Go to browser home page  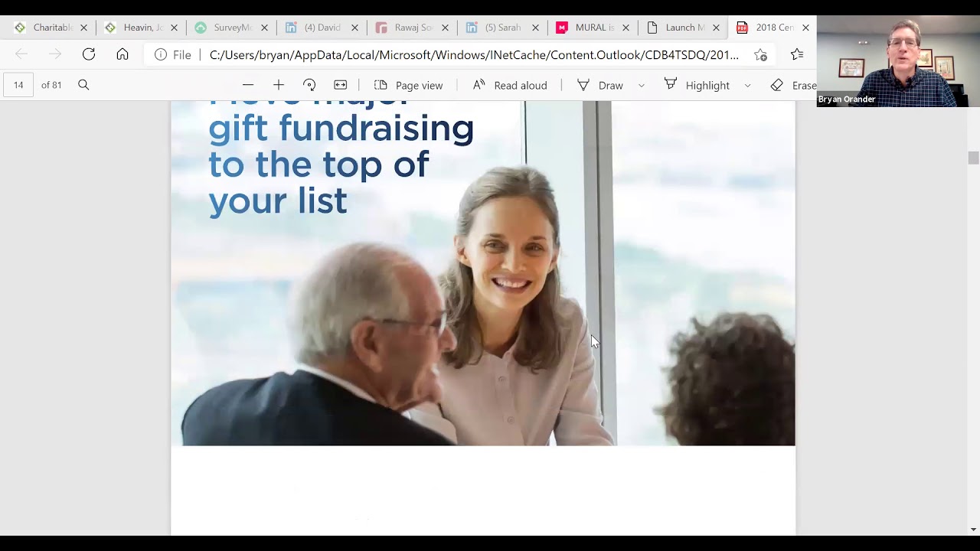(122, 54)
